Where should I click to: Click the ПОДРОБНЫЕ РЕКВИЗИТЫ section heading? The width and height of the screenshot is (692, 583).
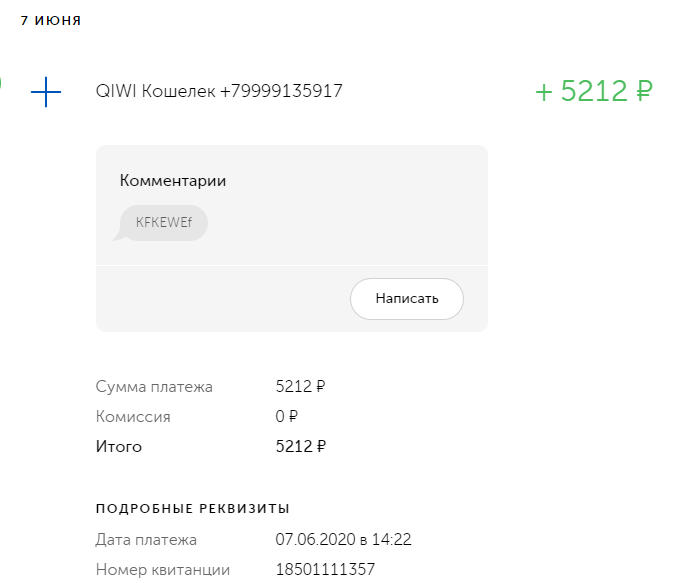[x=193, y=509]
